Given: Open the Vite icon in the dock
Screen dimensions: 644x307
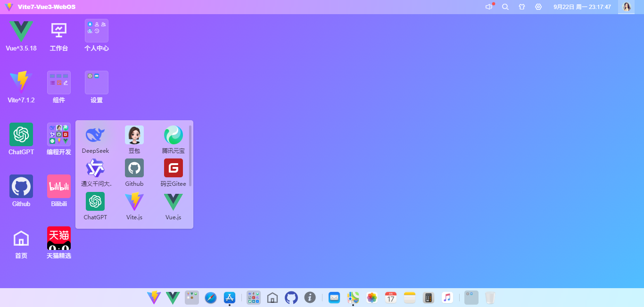Looking at the screenshot, I should 154,298.
